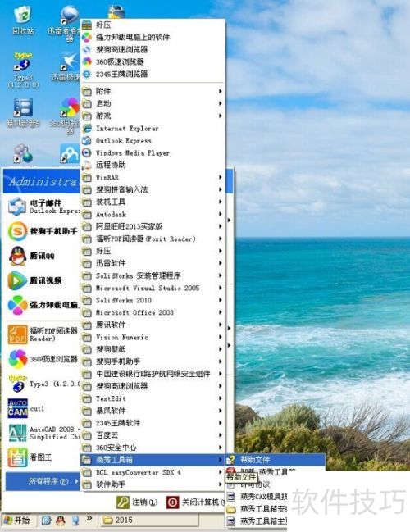
Task: Expand quick launch overflow chevron on taskbar
Action: 89,518
